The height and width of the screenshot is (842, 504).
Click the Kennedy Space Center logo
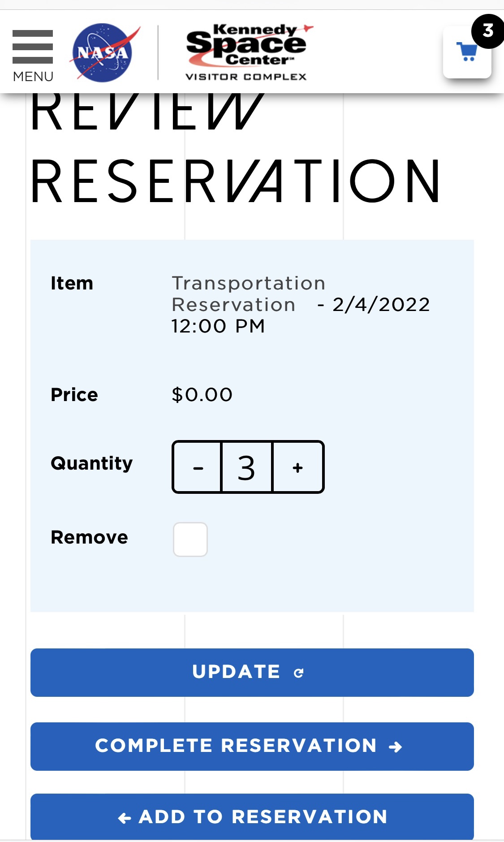pyautogui.click(x=247, y=52)
